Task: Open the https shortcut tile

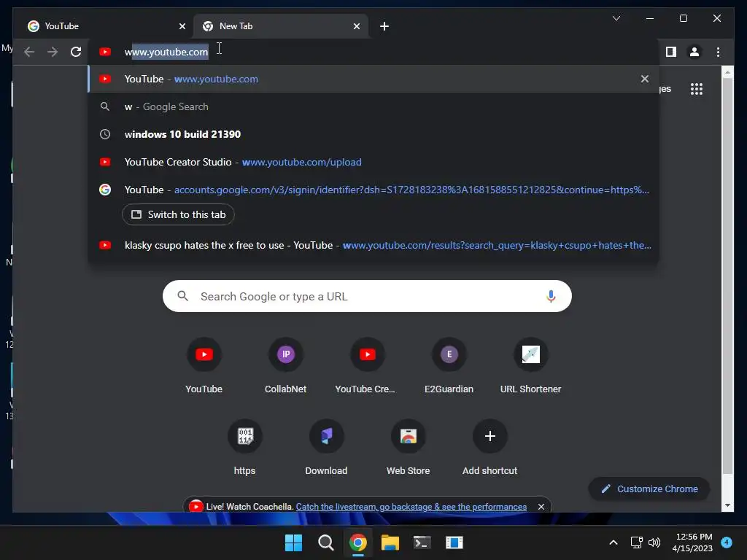Action: [x=245, y=448]
